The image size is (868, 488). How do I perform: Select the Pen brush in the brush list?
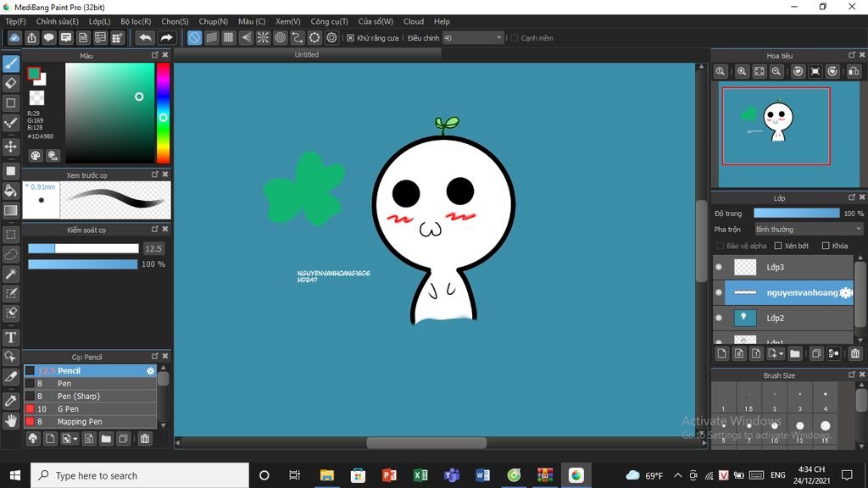90,384
